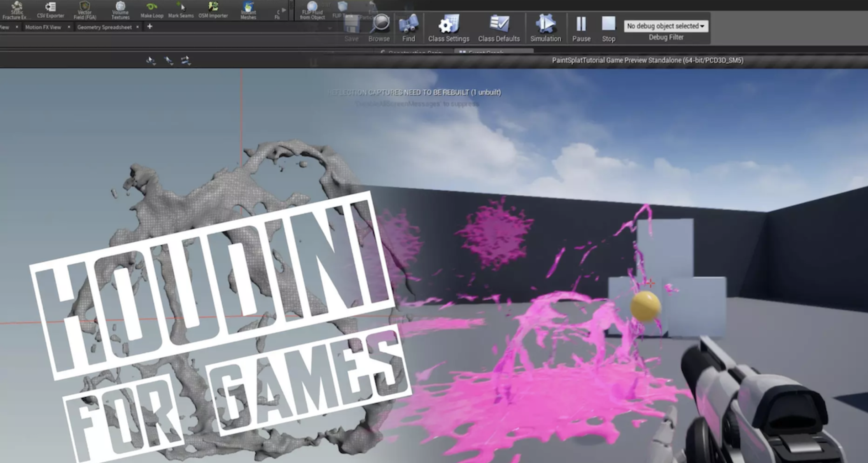Pause the game preview
Screen dimensions: 868x463
[581, 28]
